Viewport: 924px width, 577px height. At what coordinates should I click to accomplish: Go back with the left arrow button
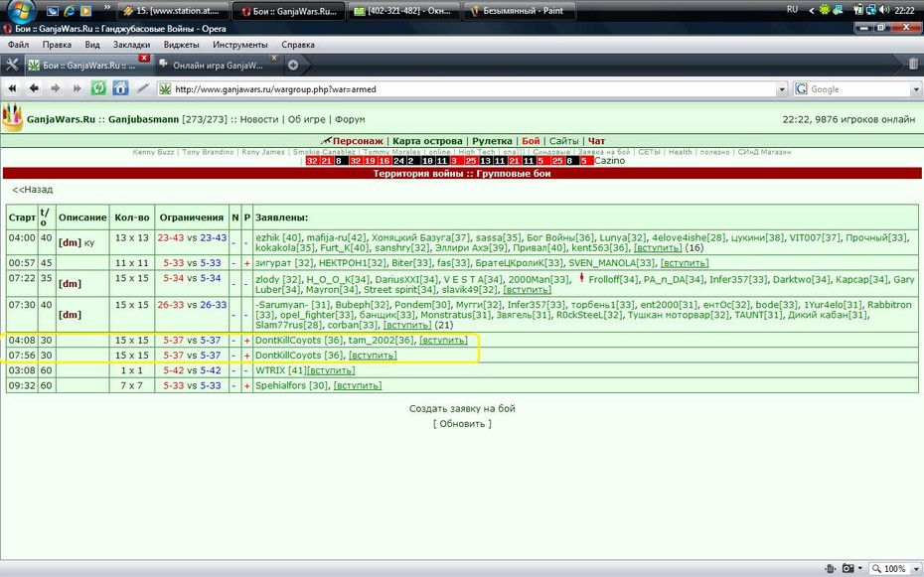34,89
